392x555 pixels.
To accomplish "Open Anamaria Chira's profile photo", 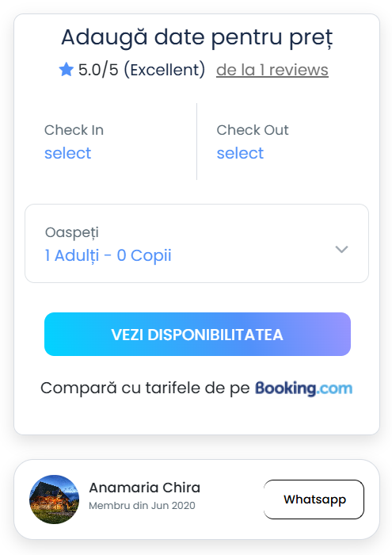I will [54, 499].
